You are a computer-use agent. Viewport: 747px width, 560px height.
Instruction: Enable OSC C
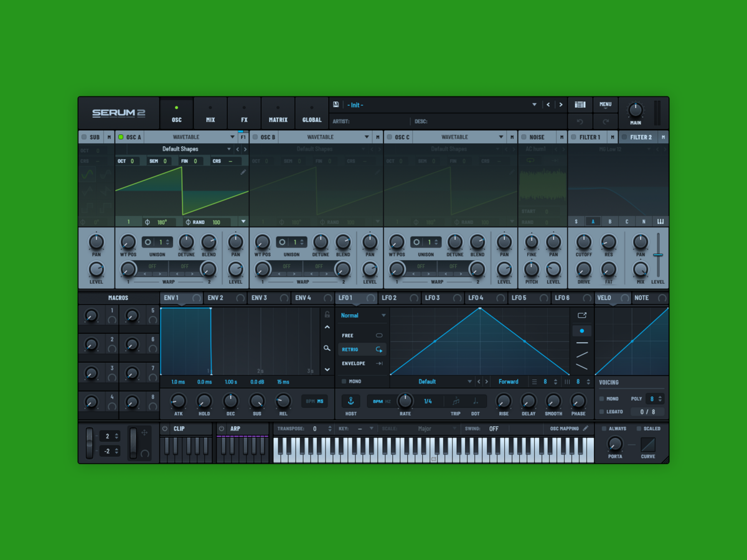click(x=390, y=137)
